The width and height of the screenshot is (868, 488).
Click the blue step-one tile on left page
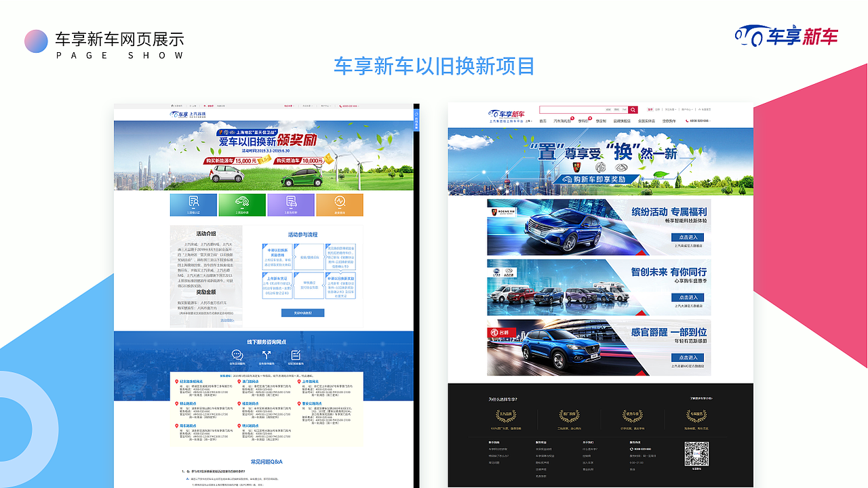[x=193, y=205]
